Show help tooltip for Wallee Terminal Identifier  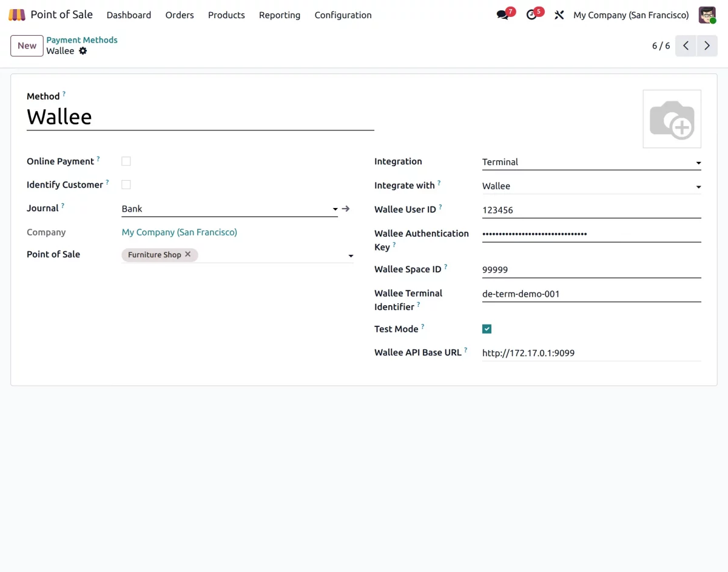coord(419,305)
